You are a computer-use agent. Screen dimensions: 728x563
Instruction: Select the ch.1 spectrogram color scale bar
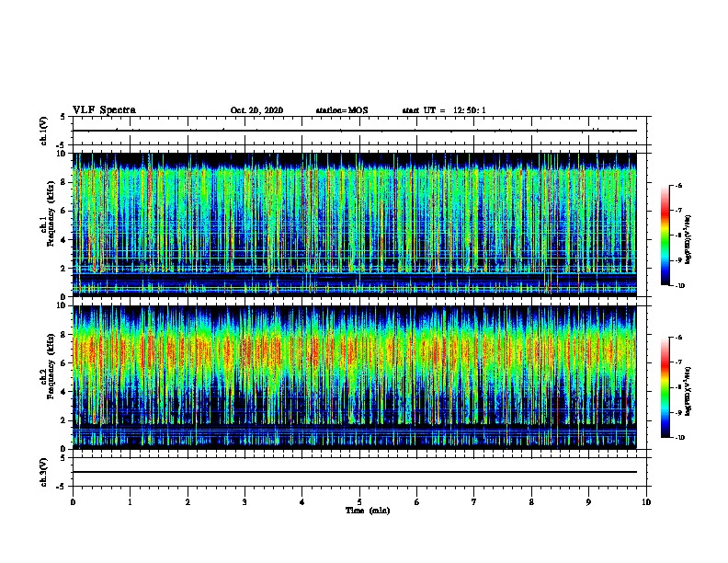click(x=665, y=236)
